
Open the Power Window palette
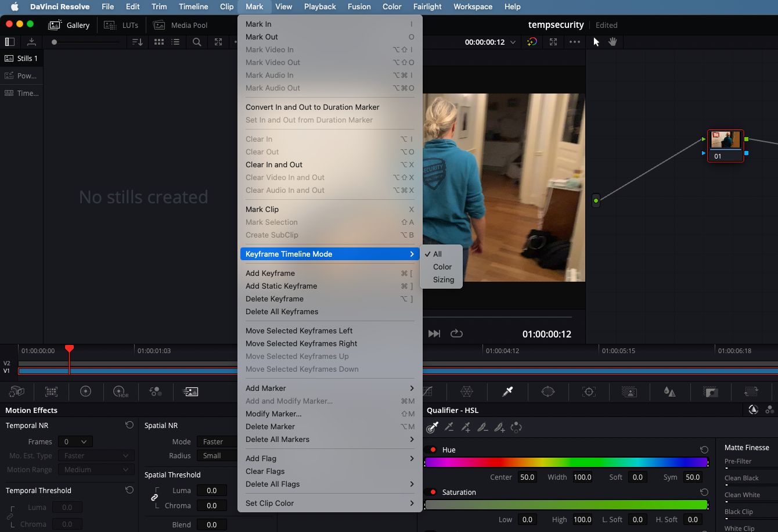(x=548, y=392)
